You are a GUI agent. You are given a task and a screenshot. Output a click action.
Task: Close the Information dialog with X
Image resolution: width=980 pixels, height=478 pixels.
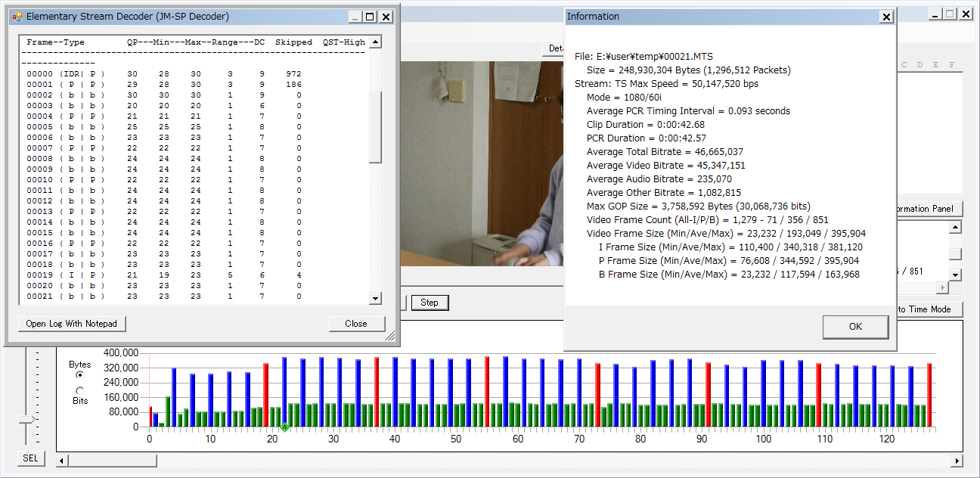pos(886,17)
